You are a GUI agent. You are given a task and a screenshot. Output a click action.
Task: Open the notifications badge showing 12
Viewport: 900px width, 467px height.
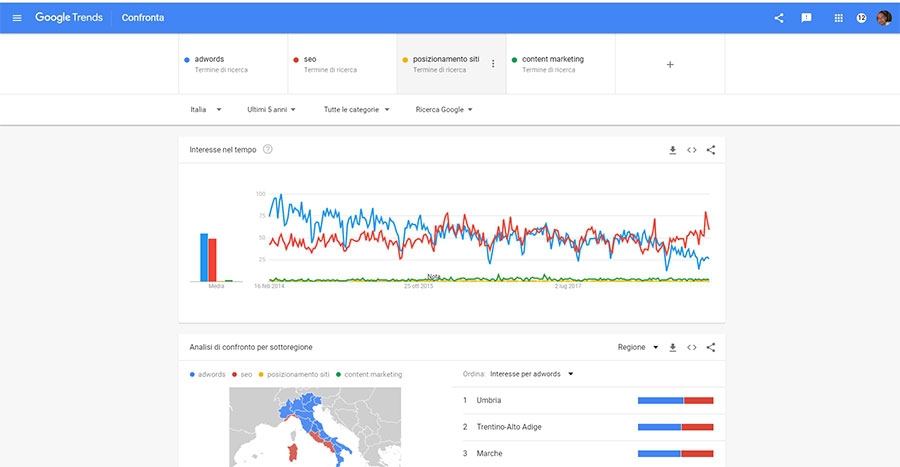pyautogui.click(x=861, y=18)
